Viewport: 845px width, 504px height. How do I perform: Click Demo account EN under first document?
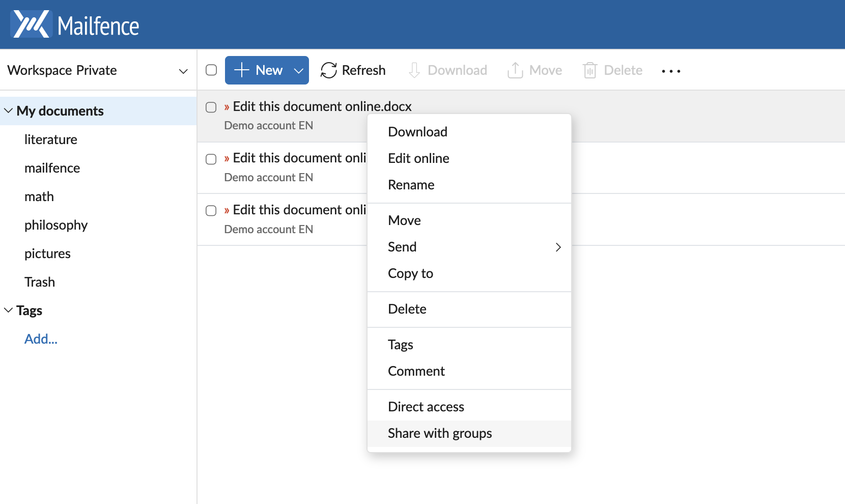269,125
